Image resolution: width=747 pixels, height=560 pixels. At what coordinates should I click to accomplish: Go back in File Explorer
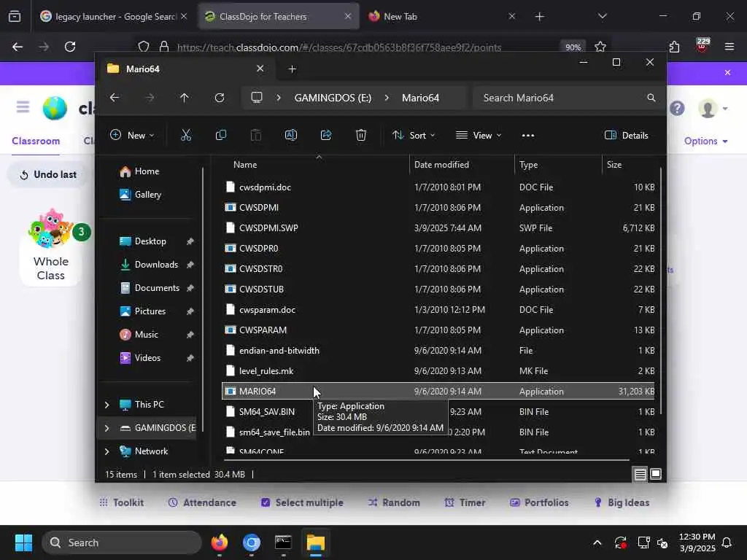(x=115, y=98)
